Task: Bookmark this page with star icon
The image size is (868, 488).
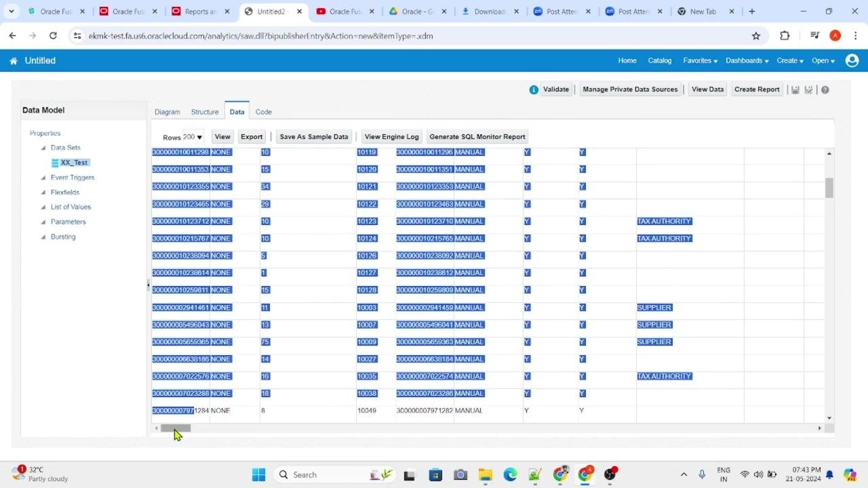Action: click(x=756, y=36)
